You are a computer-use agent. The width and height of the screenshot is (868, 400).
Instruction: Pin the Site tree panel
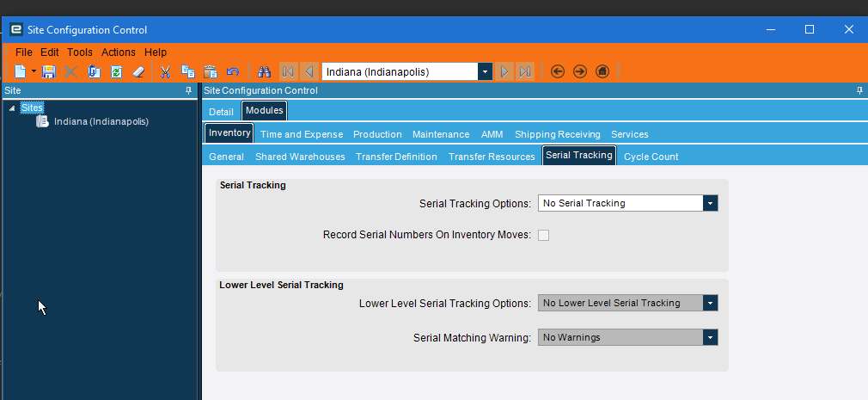[x=188, y=90]
